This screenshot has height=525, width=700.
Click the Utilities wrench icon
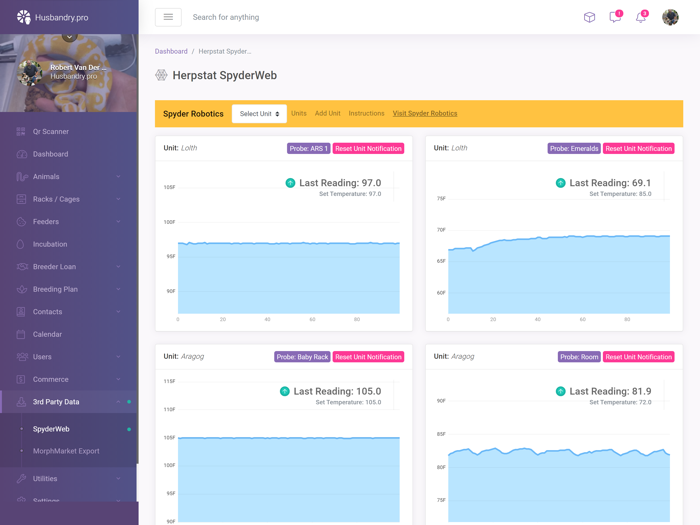(x=21, y=479)
